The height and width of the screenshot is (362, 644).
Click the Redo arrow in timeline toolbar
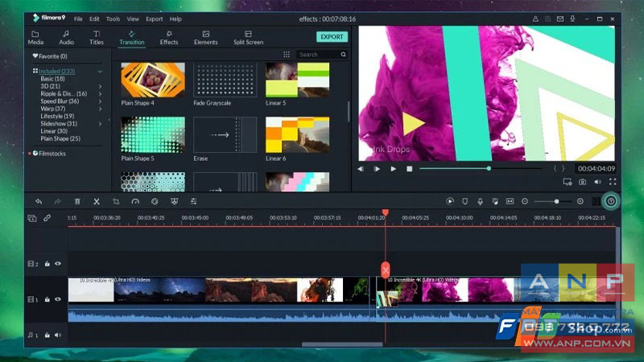pyautogui.click(x=57, y=202)
